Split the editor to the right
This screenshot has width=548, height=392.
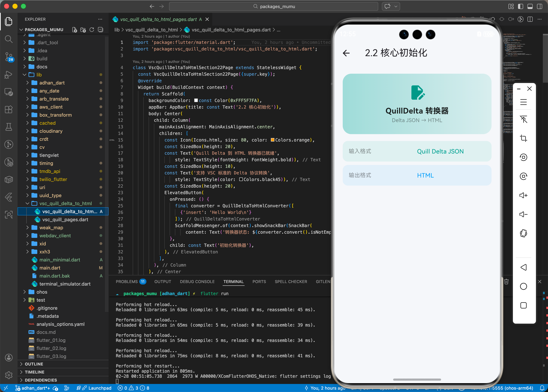530,19
